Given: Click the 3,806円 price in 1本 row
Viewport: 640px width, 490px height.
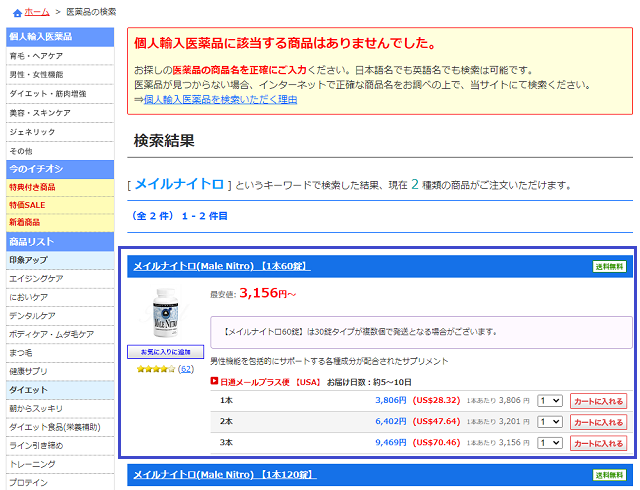Looking at the screenshot, I should point(391,401).
